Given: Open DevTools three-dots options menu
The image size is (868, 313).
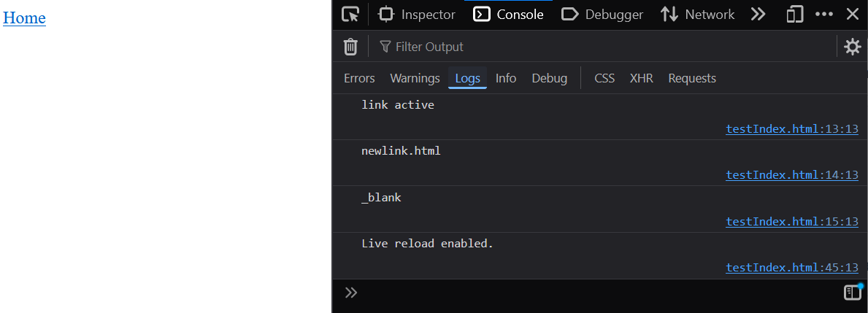Looking at the screenshot, I should (824, 15).
